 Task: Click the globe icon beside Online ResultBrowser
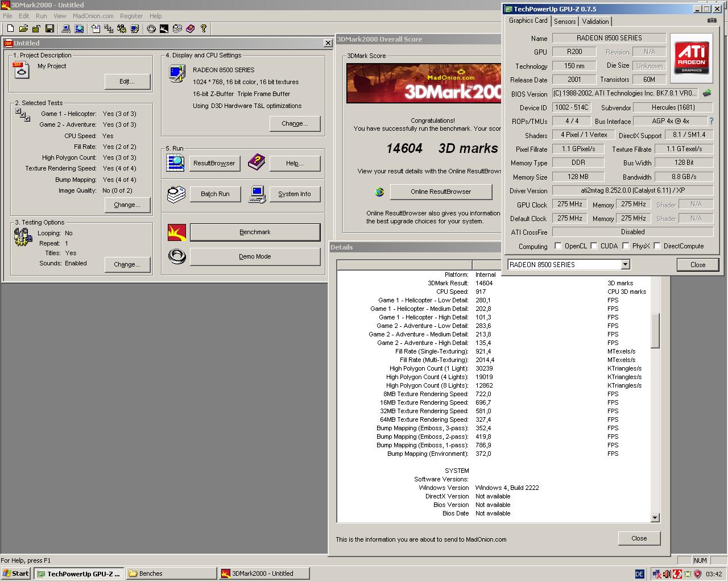tap(379, 192)
